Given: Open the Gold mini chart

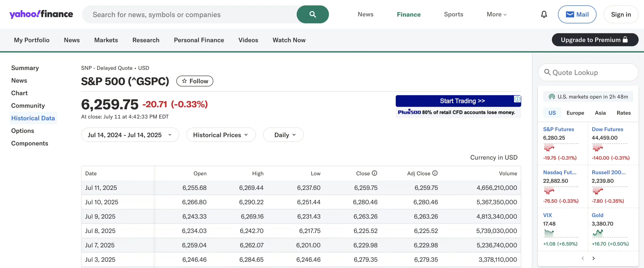Looking at the screenshot, I should pos(610,233).
